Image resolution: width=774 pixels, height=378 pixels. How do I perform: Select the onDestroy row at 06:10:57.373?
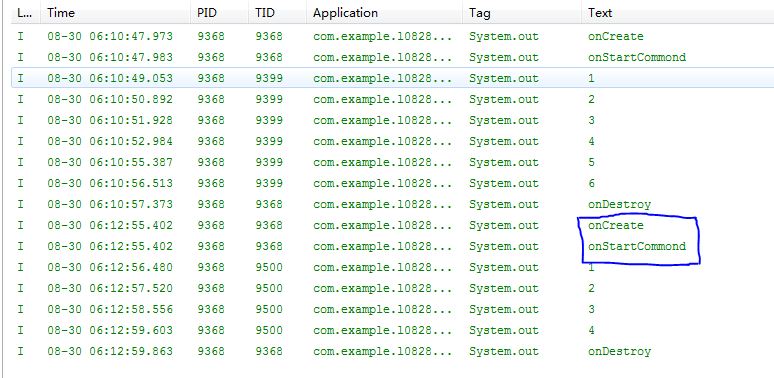click(x=393, y=204)
